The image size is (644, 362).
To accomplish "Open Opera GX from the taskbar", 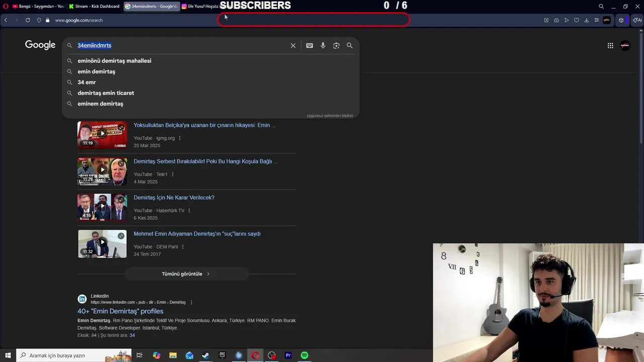I will click(256, 355).
